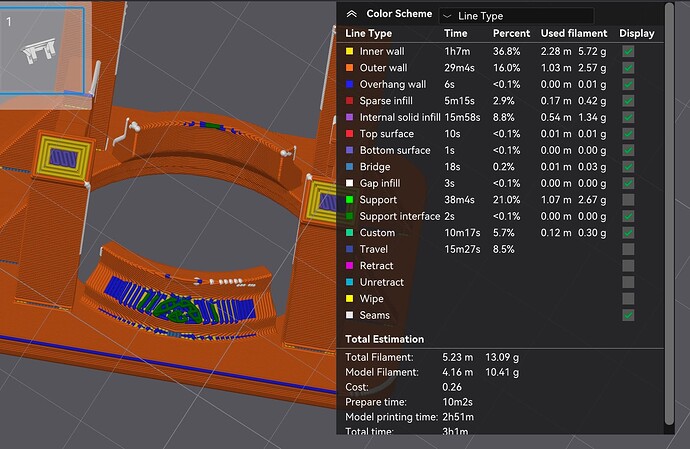Select the Sparse infill row label
This screenshot has height=449, width=690.
386,101
